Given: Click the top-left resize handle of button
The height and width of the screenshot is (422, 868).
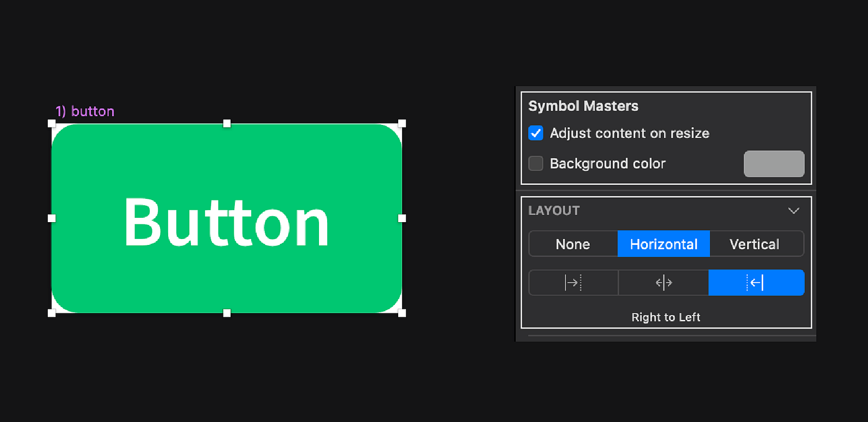Looking at the screenshot, I should tap(52, 124).
